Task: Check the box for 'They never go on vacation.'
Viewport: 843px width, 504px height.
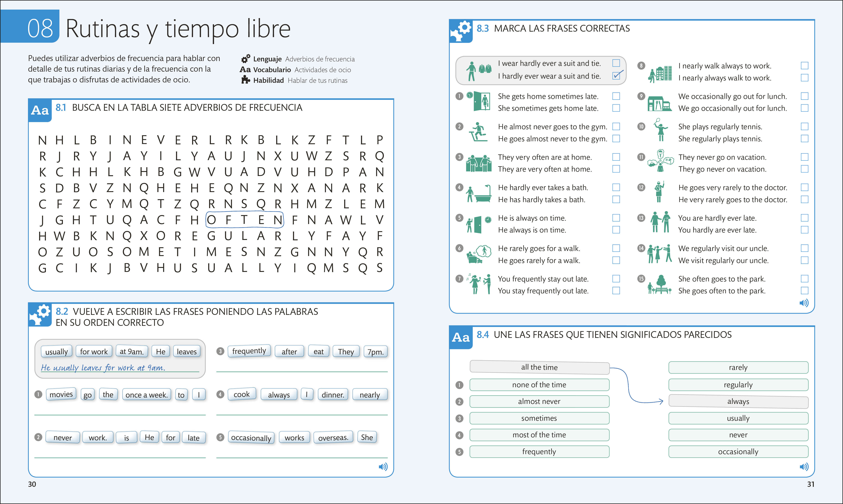Action: coord(804,157)
